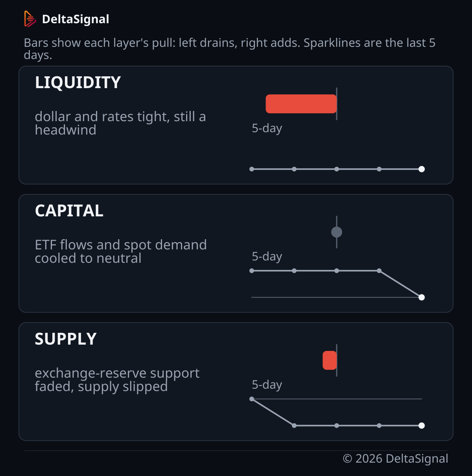472x476 pixels.
Task: Select first point of Liquidity sparkline
Action: 252,169
